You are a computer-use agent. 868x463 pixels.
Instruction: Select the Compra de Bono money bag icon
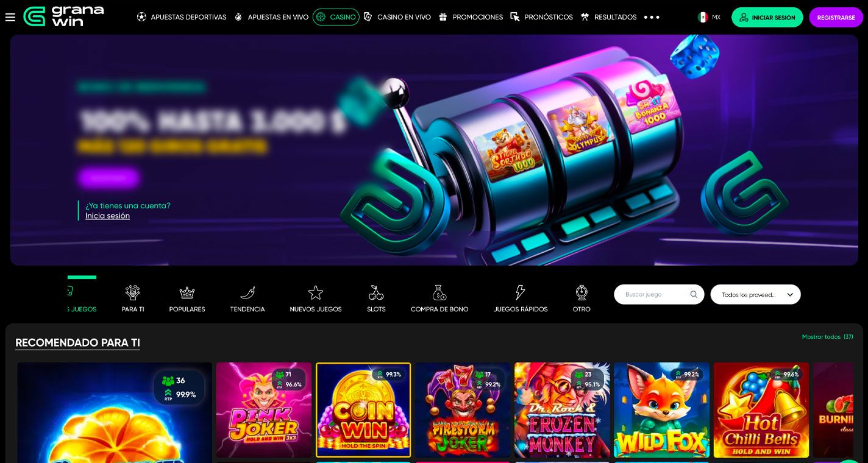point(439,293)
